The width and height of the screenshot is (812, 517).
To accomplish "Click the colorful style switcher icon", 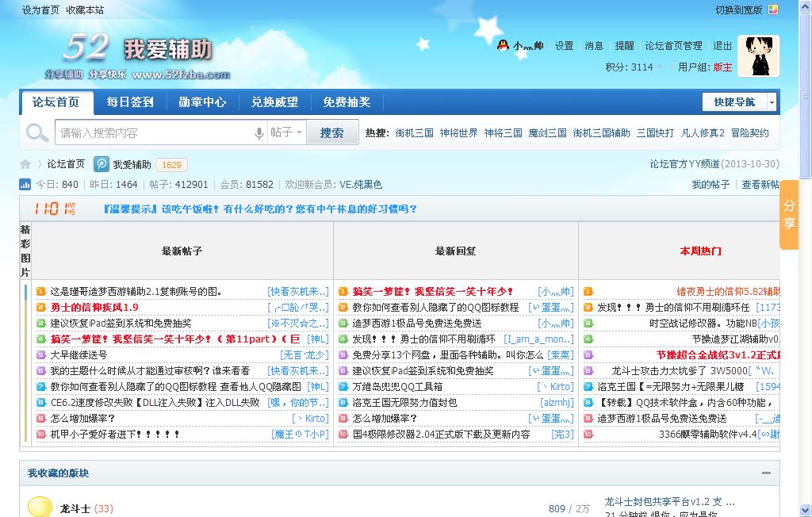I will (x=773, y=10).
